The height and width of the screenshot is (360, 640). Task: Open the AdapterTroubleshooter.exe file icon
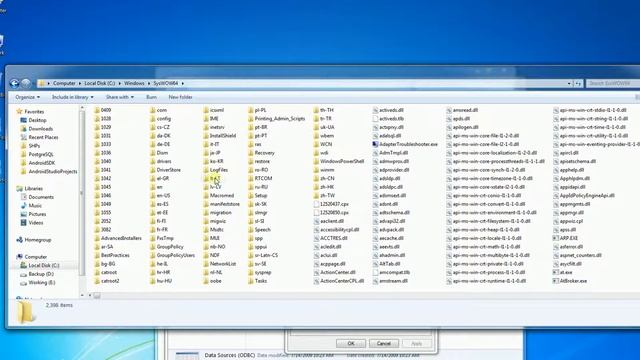(375, 144)
